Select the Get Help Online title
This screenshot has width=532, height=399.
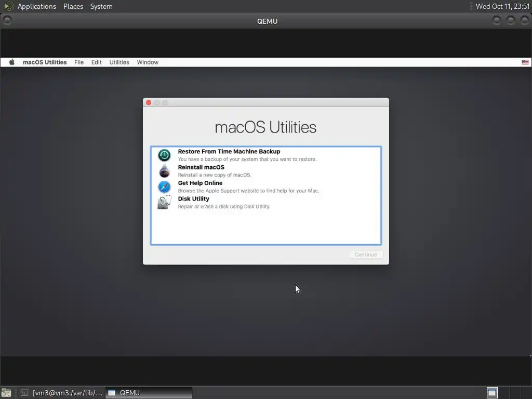[x=200, y=183]
